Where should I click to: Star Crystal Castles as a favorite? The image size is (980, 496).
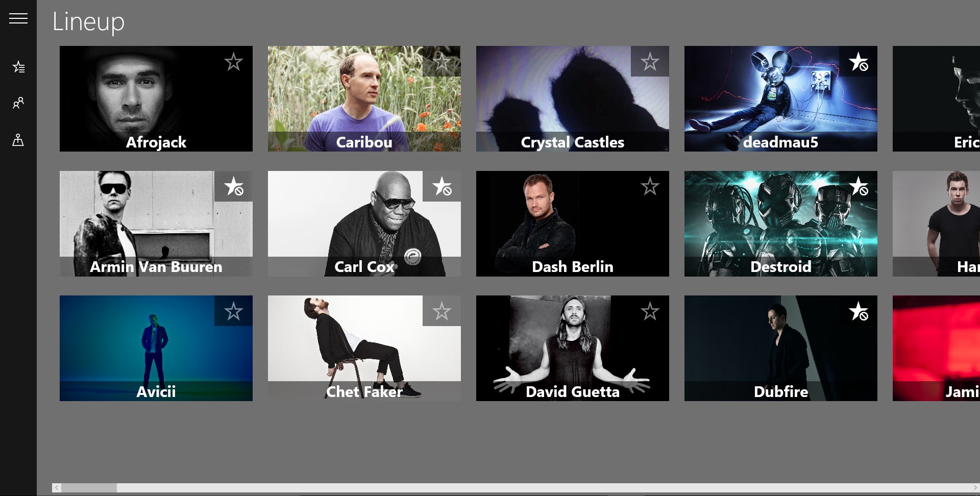tap(650, 61)
